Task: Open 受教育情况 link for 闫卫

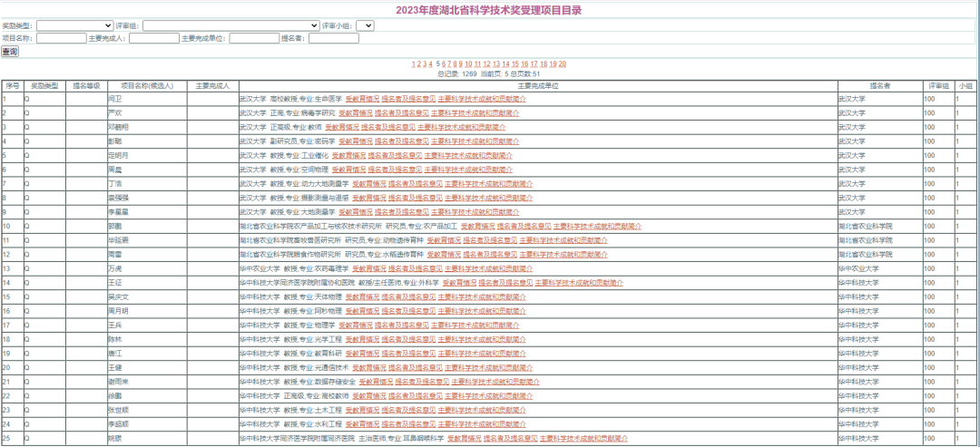Action: (x=362, y=99)
